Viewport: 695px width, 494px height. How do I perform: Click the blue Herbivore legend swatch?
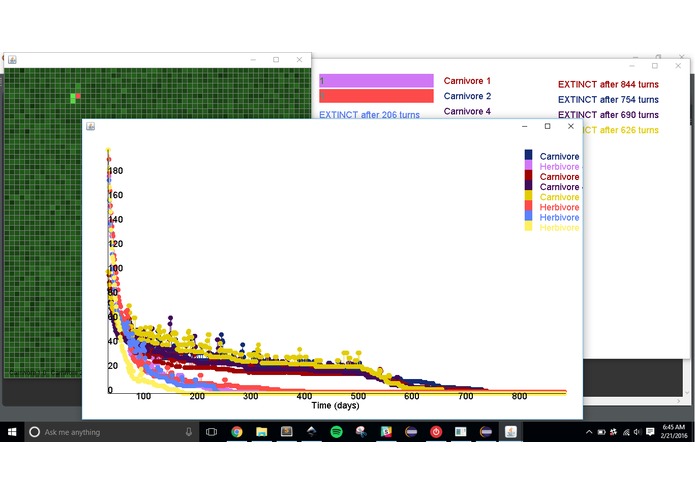(x=528, y=216)
